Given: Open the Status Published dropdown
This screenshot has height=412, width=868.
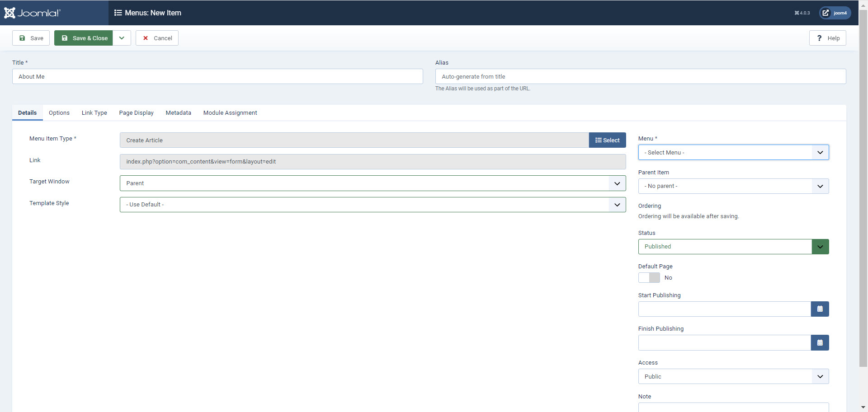Looking at the screenshot, I should click(733, 247).
